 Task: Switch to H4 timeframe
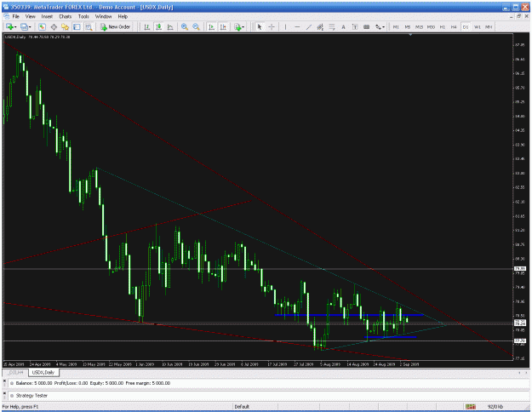pyautogui.click(x=454, y=26)
